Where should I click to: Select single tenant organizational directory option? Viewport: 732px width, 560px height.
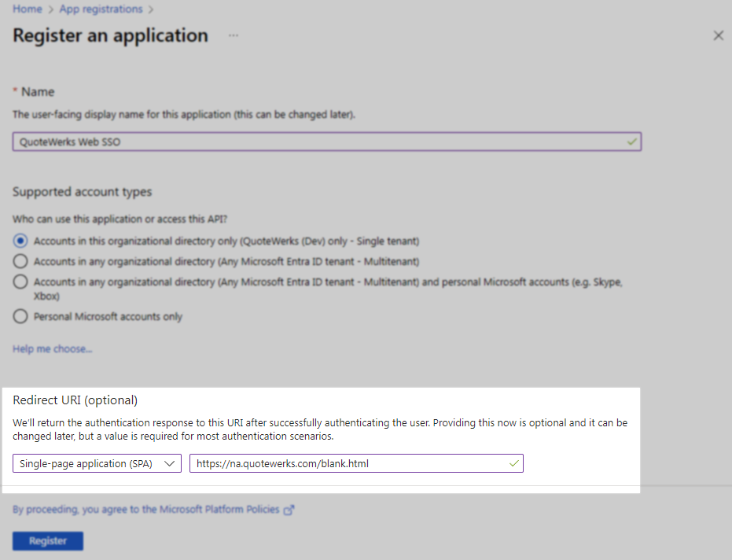(x=20, y=241)
